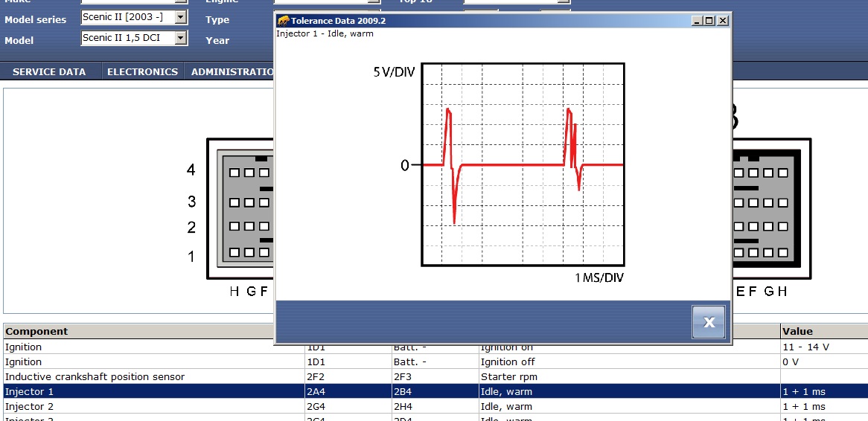Viewport: 868px width, 421px height.
Task: Click the injector waveform graph
Action: [x=523, y=164]
